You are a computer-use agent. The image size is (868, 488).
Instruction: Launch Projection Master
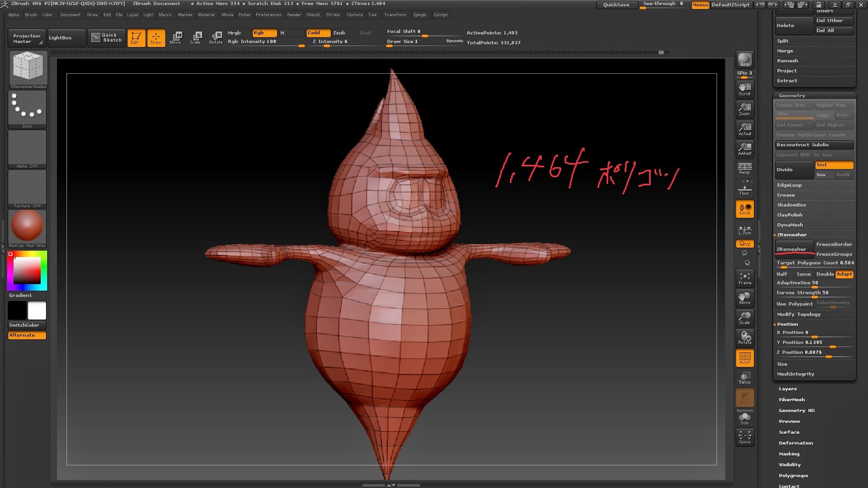(27, 38)
